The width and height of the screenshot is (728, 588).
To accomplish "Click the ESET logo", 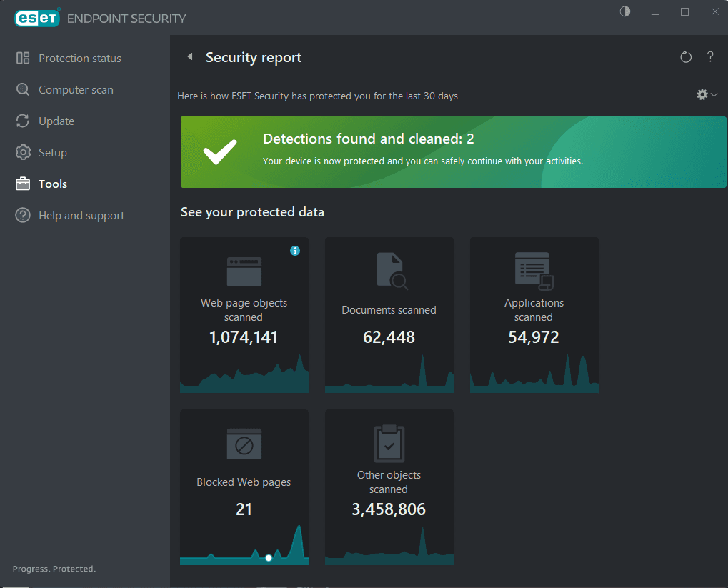I will pos(37,18).
